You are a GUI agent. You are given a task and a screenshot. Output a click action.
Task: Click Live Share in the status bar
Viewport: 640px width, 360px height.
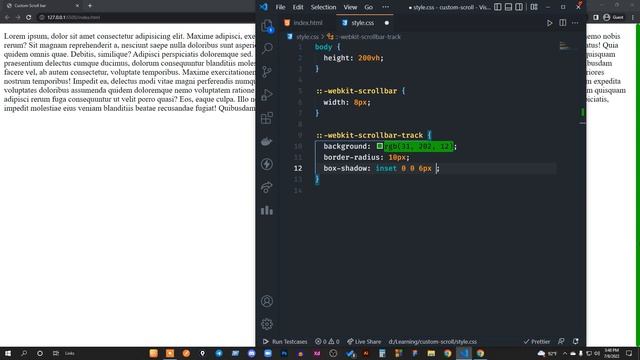(x=364, y=342)
